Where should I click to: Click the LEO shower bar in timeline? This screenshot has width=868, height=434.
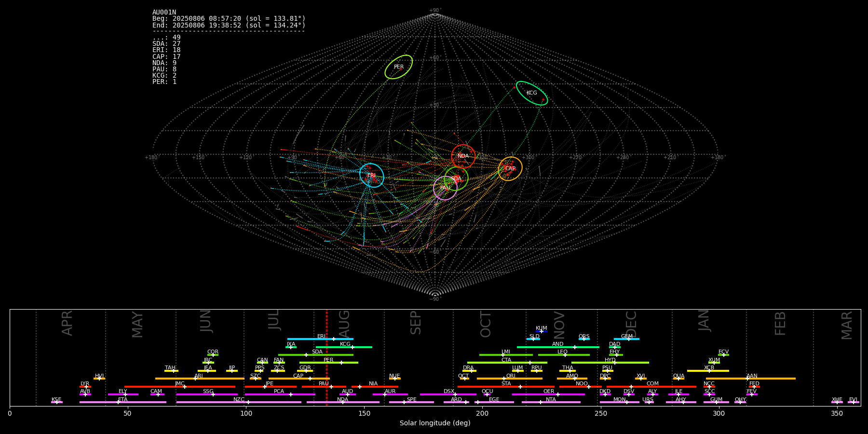pyautogui.click(x=564, y=355)
